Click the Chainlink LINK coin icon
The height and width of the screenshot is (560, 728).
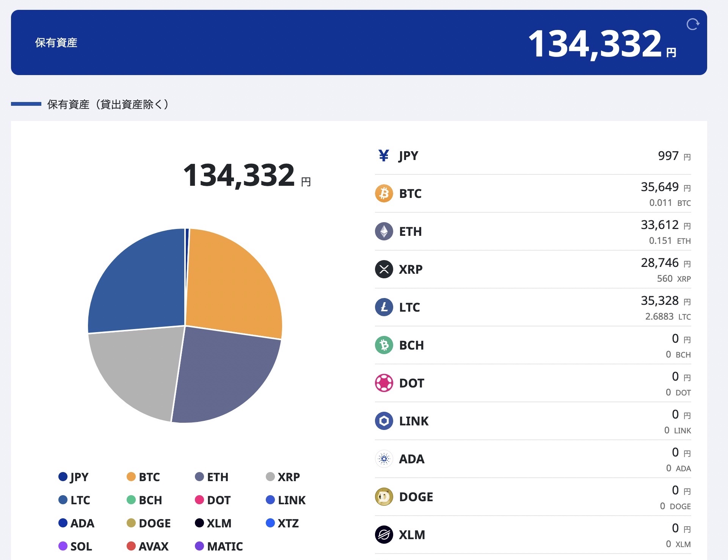(384, 421)
